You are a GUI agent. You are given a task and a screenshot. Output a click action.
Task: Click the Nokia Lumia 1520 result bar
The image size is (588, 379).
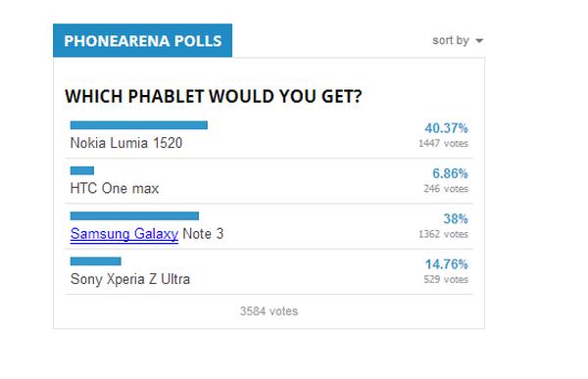139,125
